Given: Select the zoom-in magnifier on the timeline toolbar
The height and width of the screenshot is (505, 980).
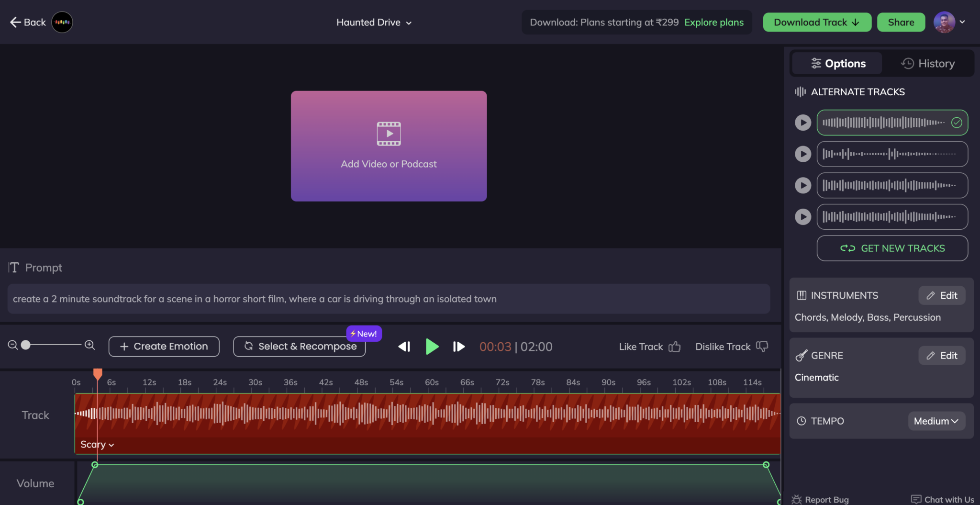Looking at the screenshot, I should [89, 345].
